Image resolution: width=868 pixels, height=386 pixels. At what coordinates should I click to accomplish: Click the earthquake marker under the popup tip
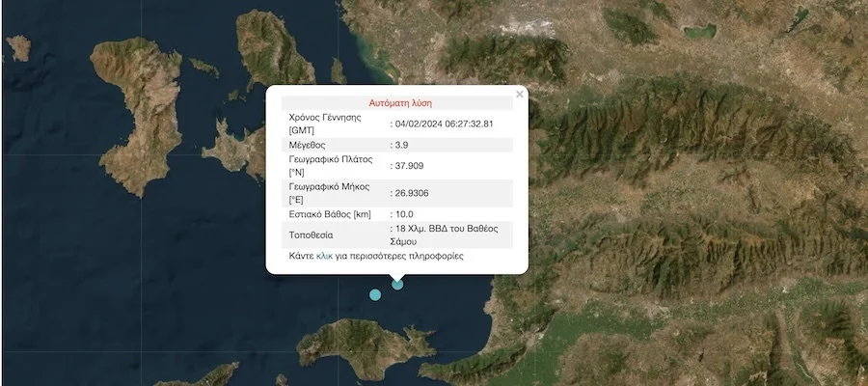pos(397,284)
